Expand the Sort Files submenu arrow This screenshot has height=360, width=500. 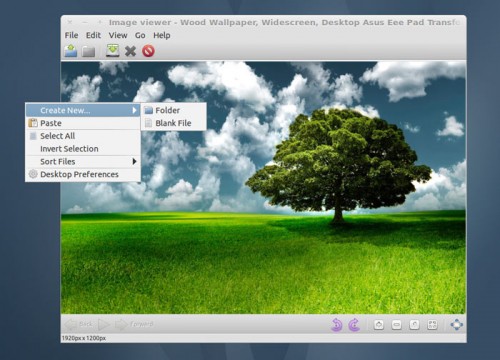click(134, 161)
